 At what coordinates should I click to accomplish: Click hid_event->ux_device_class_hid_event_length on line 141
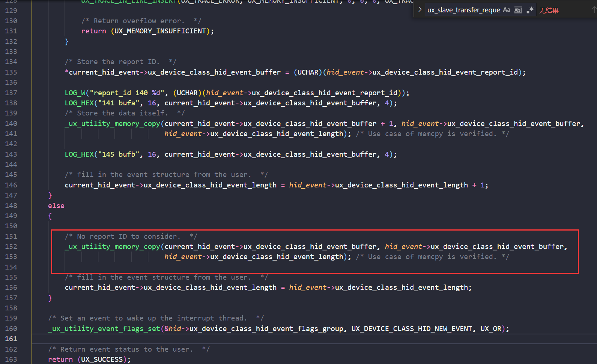254,134
